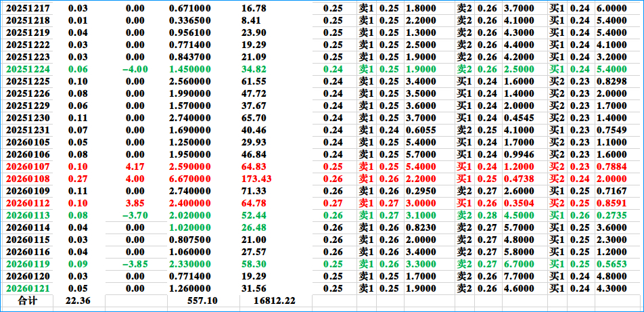
Task: Click the quantity 0.7549
Action: point(612,131)
